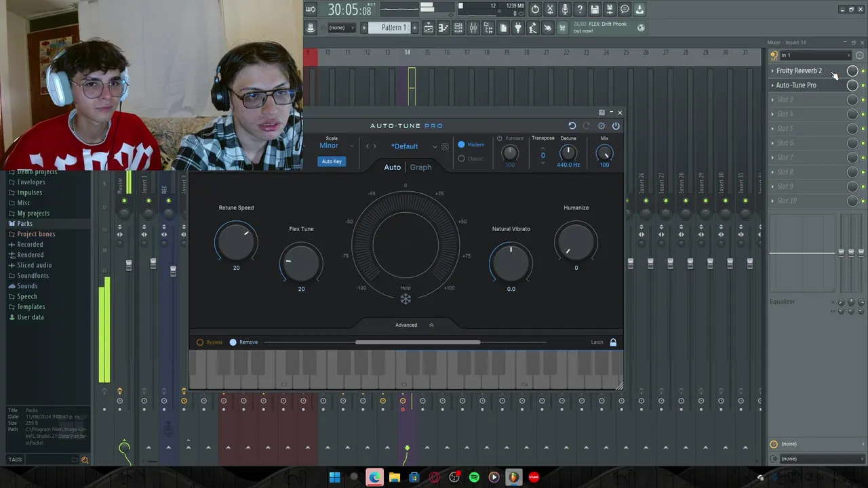
Task: Open the channel rack view icon
Action: pos(458,28)
